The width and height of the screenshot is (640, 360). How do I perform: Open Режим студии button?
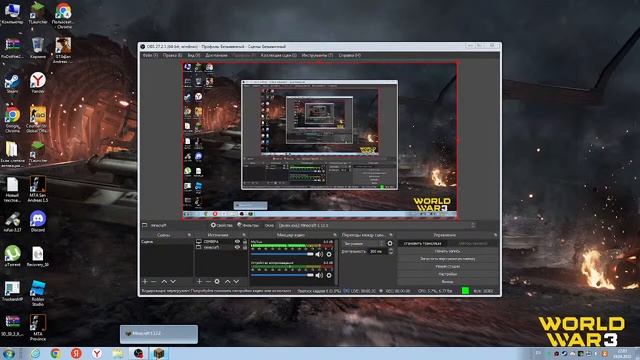(448, 267)
